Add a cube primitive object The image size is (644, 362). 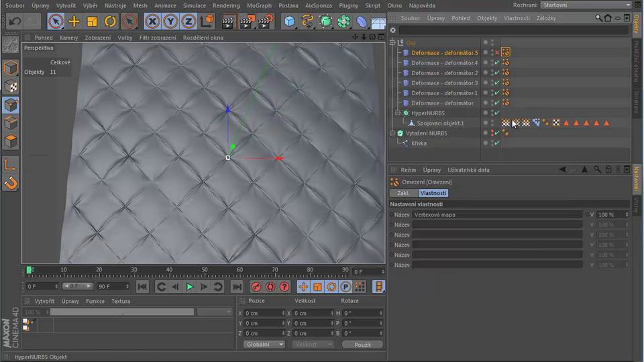coord(289,21)
